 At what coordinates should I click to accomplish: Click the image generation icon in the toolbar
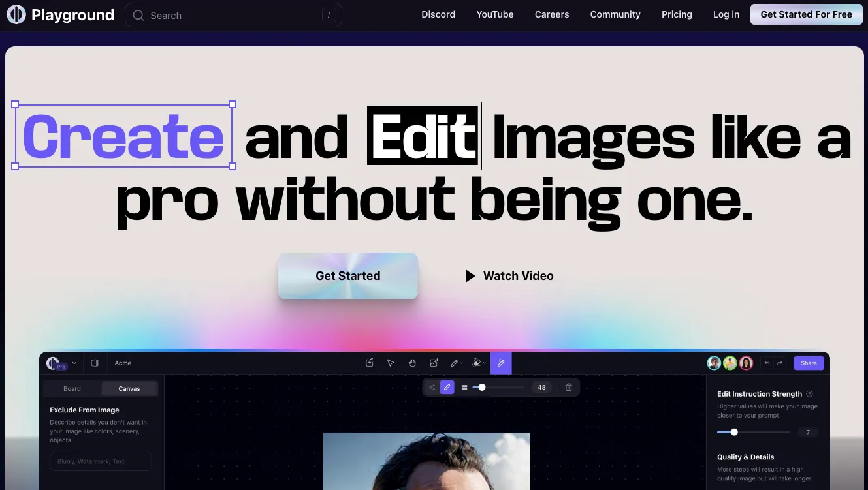(435, 362)
